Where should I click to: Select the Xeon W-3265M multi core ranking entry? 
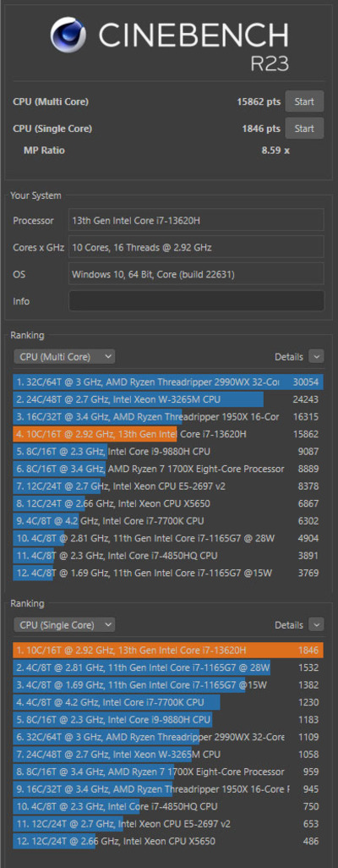tap(168, 399)
